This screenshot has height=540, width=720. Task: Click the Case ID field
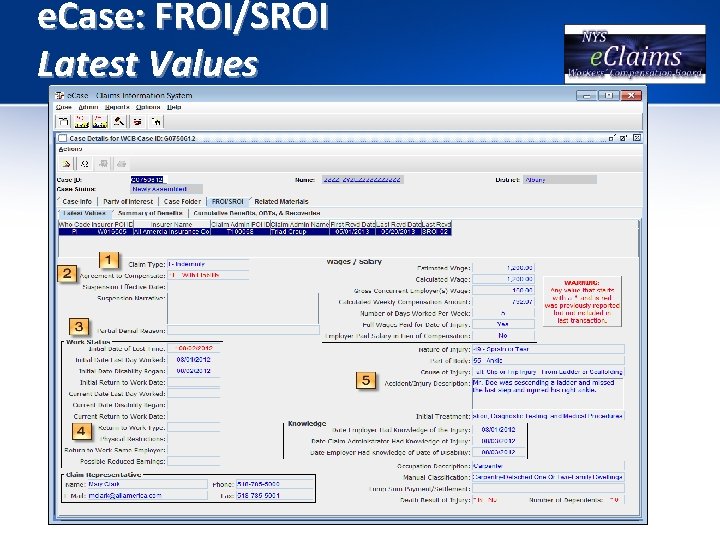(148, 180)
